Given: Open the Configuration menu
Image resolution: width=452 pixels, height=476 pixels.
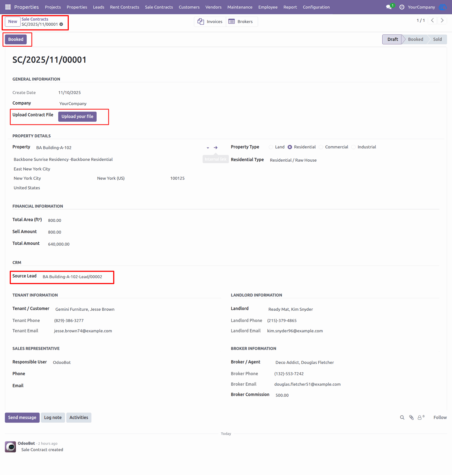Looking at the screenshot, I should point(316,7).
